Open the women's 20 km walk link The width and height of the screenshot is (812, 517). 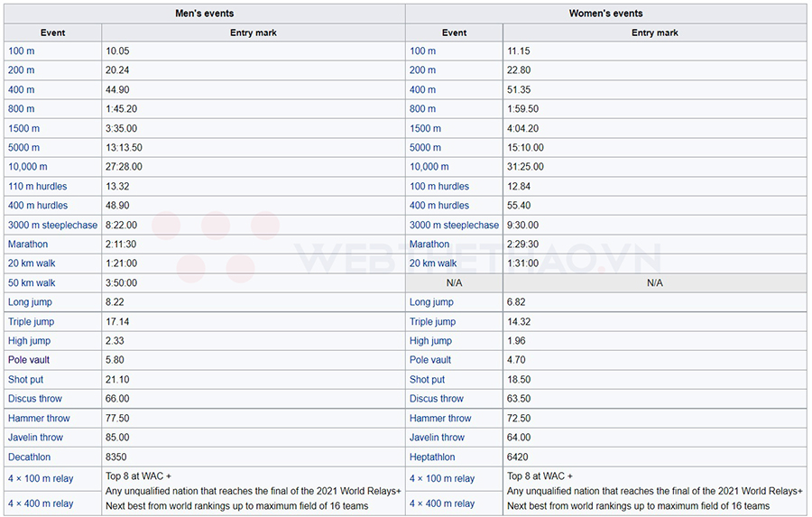(433, 263)
